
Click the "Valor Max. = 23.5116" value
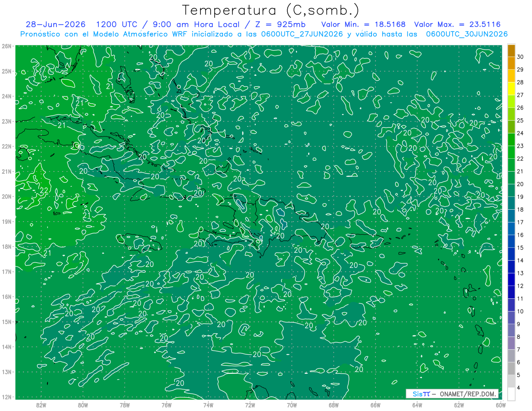[x=458, y=24]
